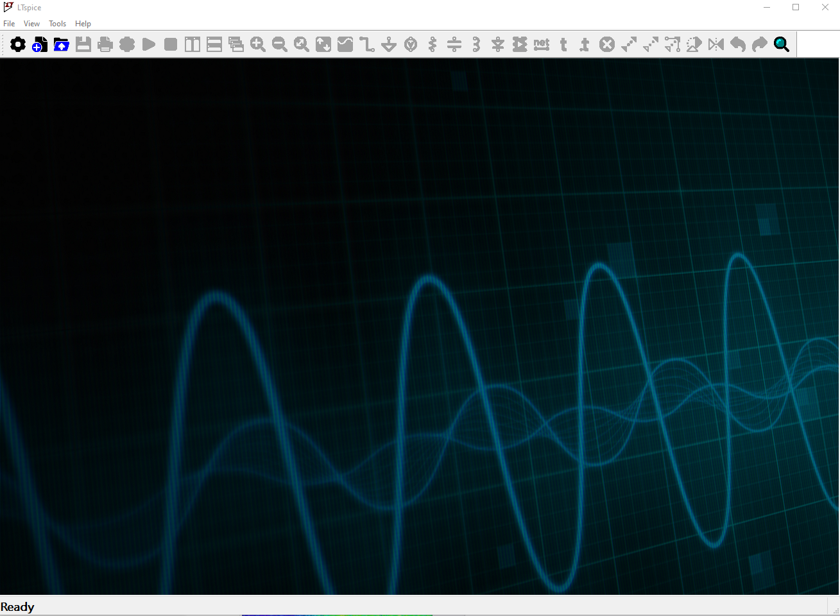Click the Run simulation play icon

click(x=149, y=44)
